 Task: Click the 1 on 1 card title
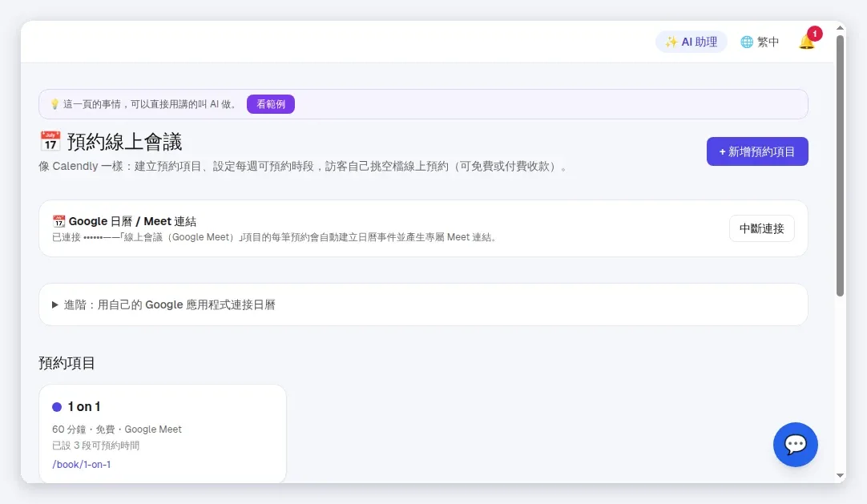tap(84, 407)
